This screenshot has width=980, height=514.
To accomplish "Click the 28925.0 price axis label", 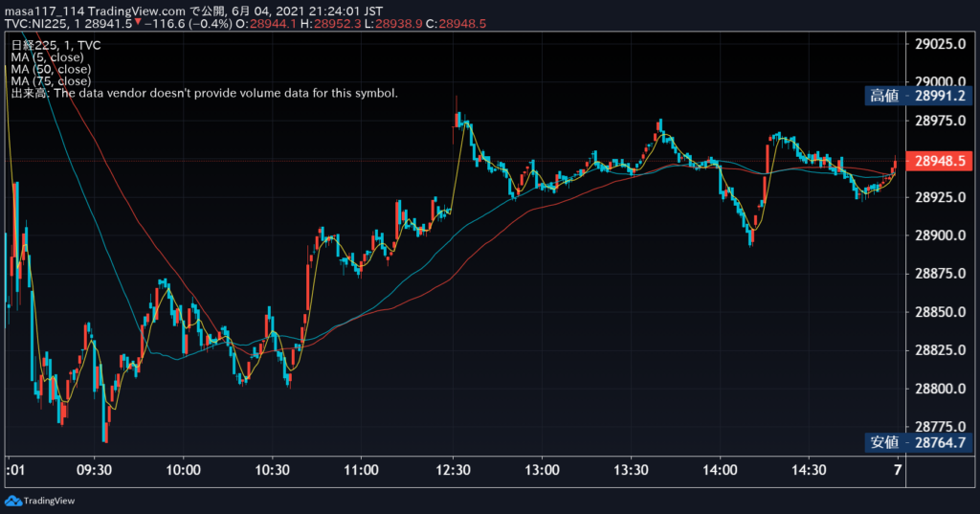I will point(940,197).
